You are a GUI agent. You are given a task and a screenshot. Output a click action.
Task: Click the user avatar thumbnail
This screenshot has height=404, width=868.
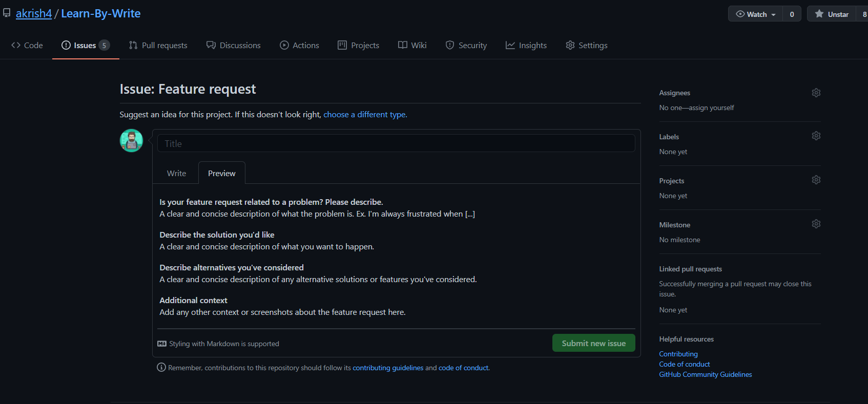[x=131, y=140]
